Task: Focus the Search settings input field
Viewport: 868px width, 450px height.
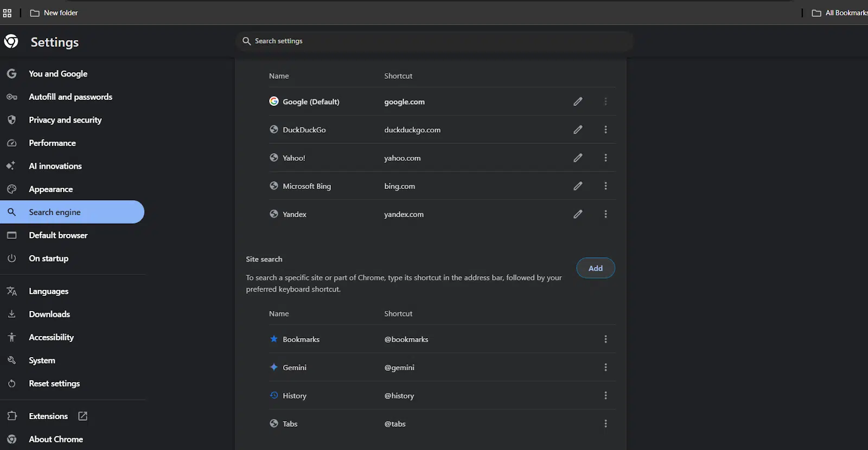Action: coord(435,41)
